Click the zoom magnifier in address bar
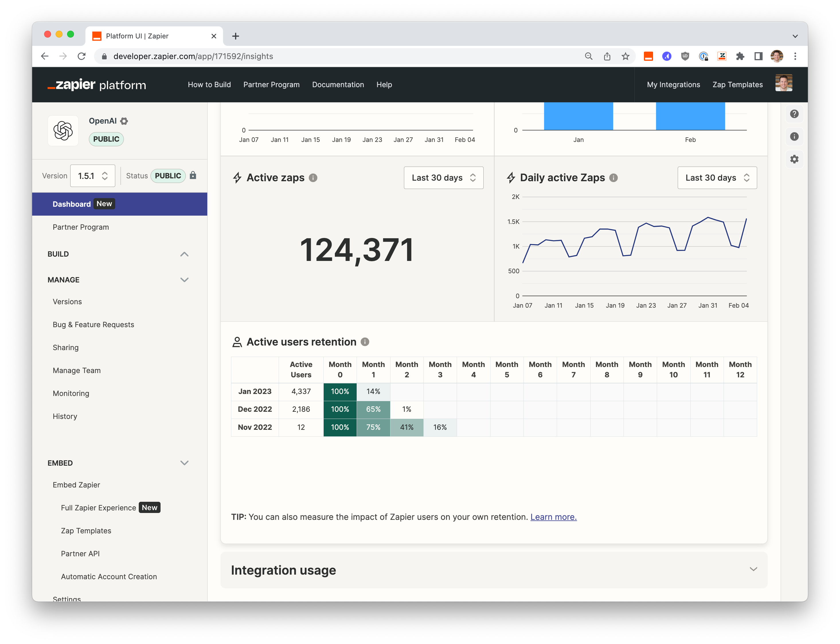Screen dimensions: 840x644 (589, 56)
